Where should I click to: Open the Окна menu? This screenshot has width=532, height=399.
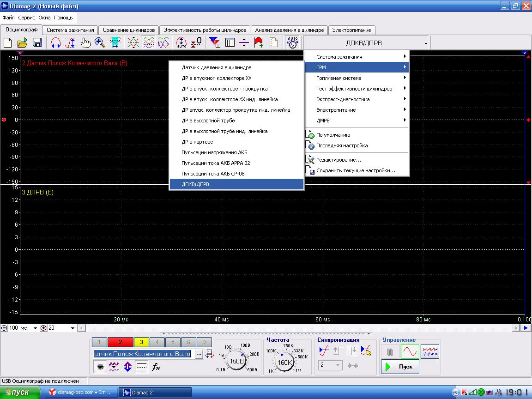44,18
